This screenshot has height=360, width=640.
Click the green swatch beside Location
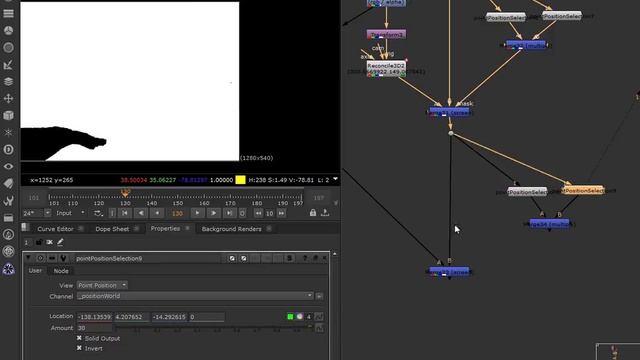click(290, 316)
